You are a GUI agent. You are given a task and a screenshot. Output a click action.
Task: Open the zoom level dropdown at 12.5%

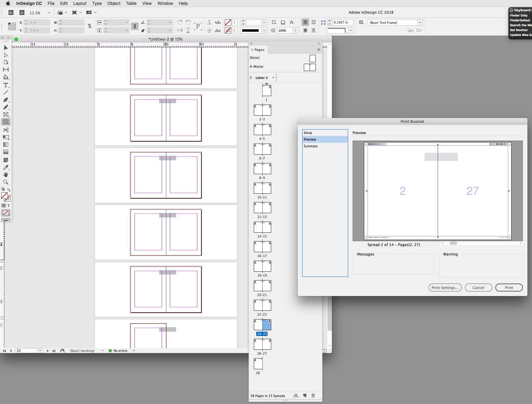[49, 13]
